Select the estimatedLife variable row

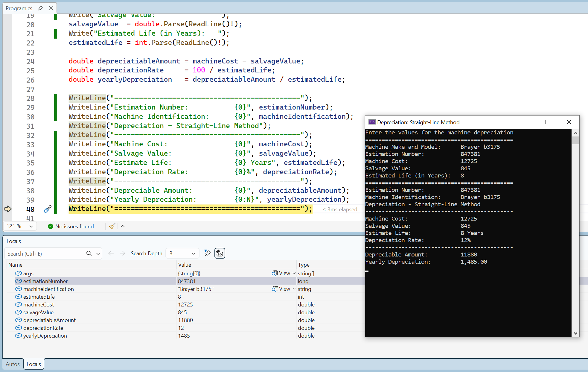click(x=185, y=297)
